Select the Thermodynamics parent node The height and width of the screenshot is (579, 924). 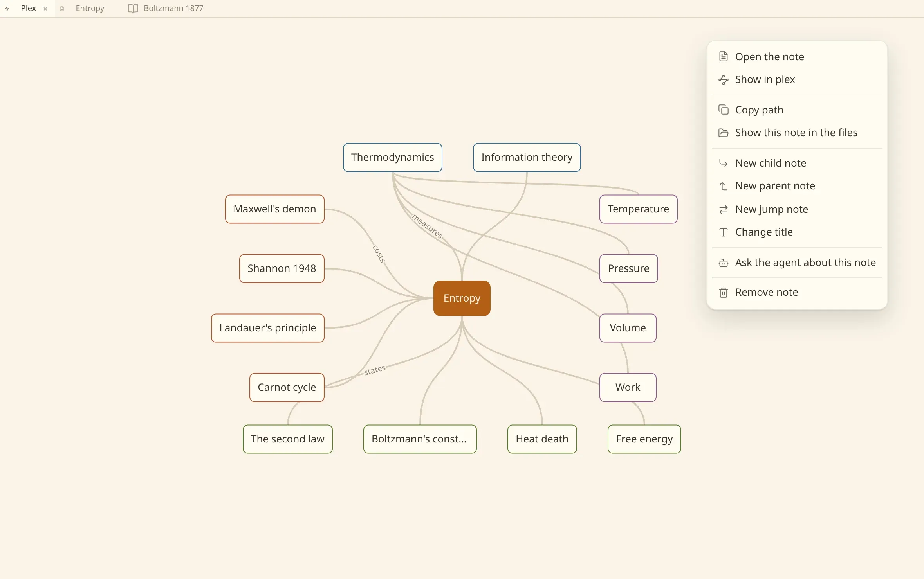click(392, 157)
